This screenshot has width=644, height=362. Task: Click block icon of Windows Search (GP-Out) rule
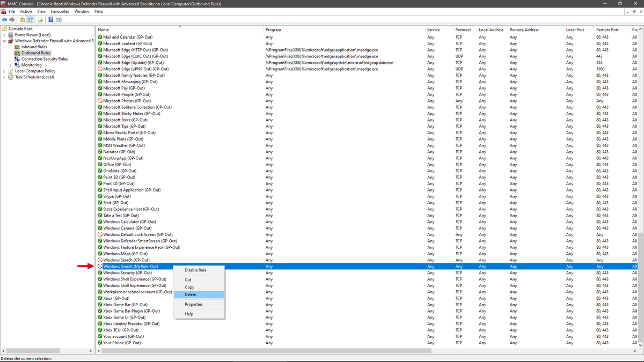coord(100,260)
